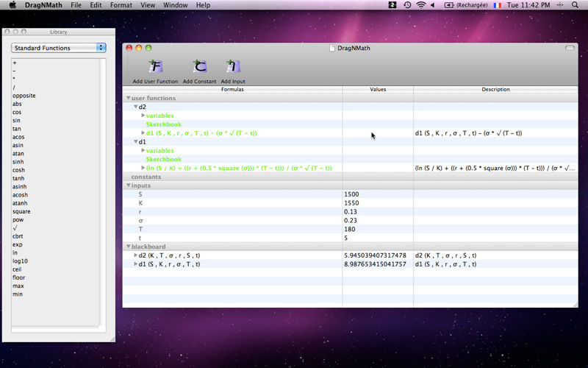The height and width of the screenshot is (368, 588).
Task: Collapse the d1 user function node
Action: click(x=136, y=141)
